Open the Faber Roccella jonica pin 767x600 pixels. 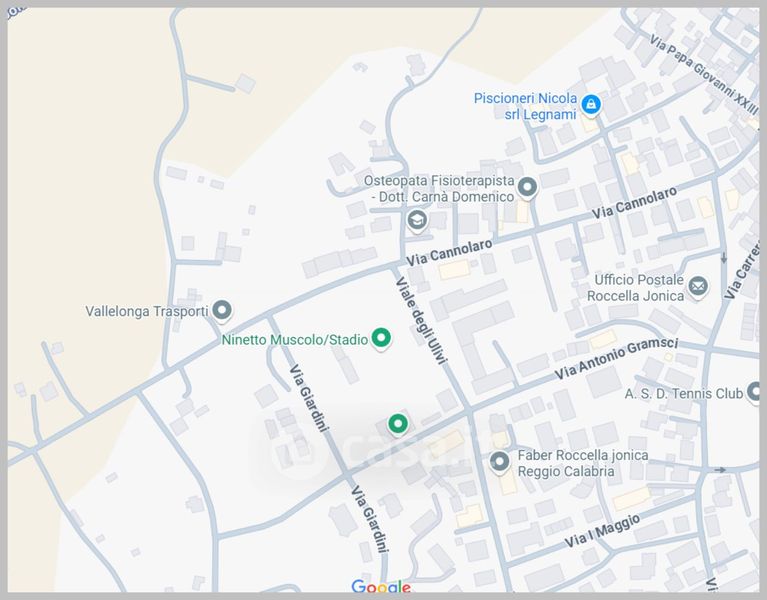(500, 462)
